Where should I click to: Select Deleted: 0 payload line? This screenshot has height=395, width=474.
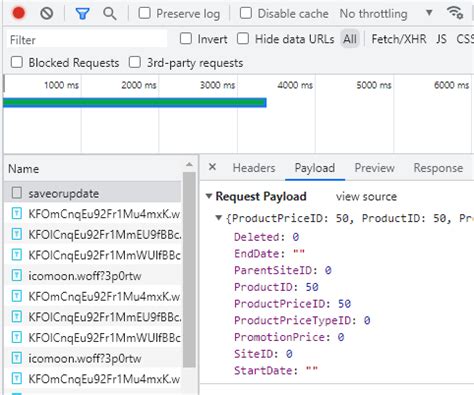point(266,237)
